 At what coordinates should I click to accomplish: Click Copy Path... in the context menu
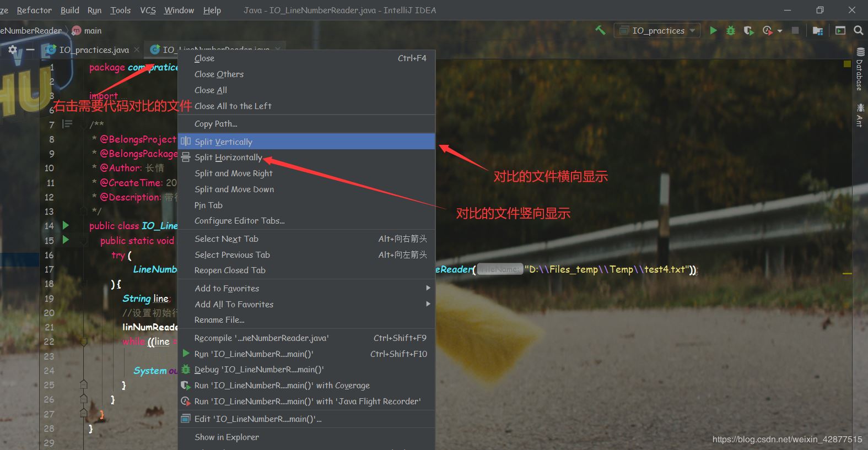coord(306,123)
